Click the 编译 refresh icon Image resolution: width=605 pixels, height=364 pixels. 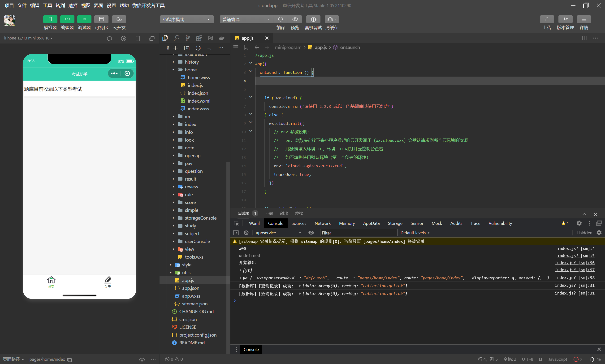point(281,19)
